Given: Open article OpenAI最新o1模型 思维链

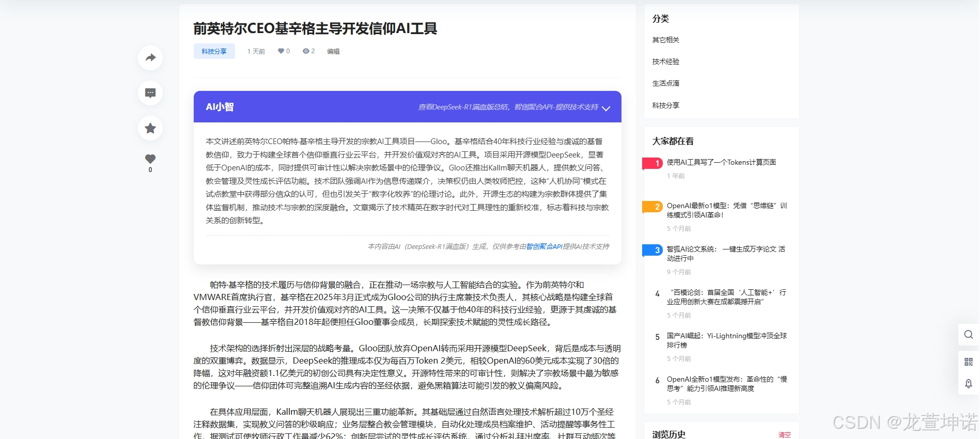Looking at the screenshot, I should point(727,210).
